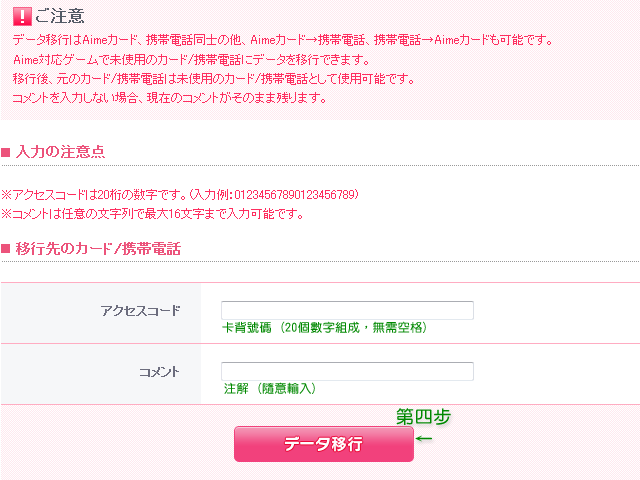Click the green 注解 hint text

pyautogui.click(x=270, y=388)
